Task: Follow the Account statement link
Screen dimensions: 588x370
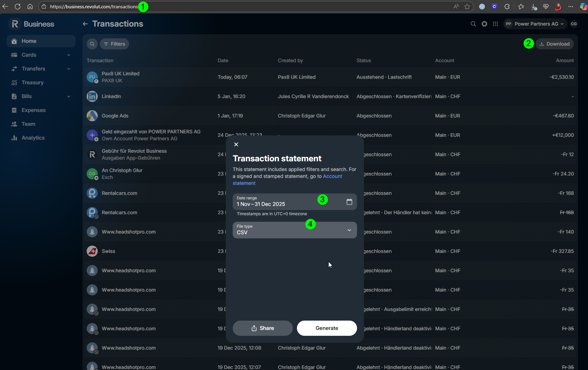Action: click(287, 180)
